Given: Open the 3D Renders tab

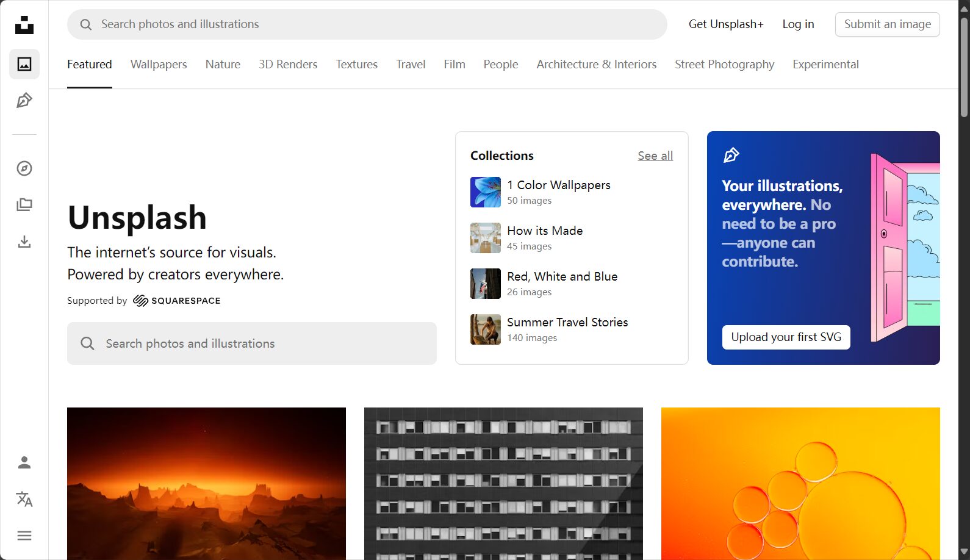Looking at the screenshot, I should coord(288,64).
